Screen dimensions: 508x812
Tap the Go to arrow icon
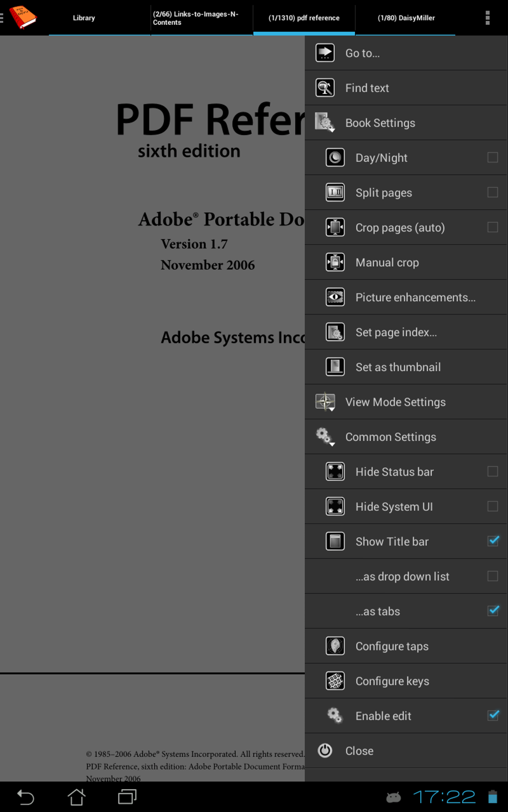pos(325,53)
